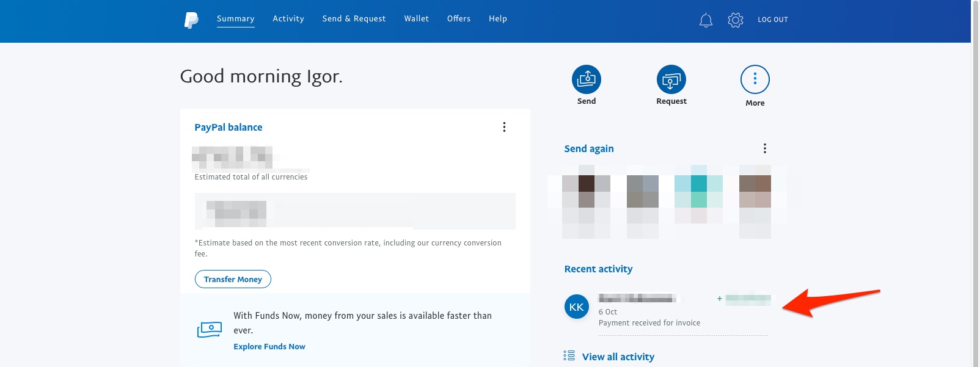Click the 'Payment received for invoice' text
980x367 pixels.
tap(649, 323)
